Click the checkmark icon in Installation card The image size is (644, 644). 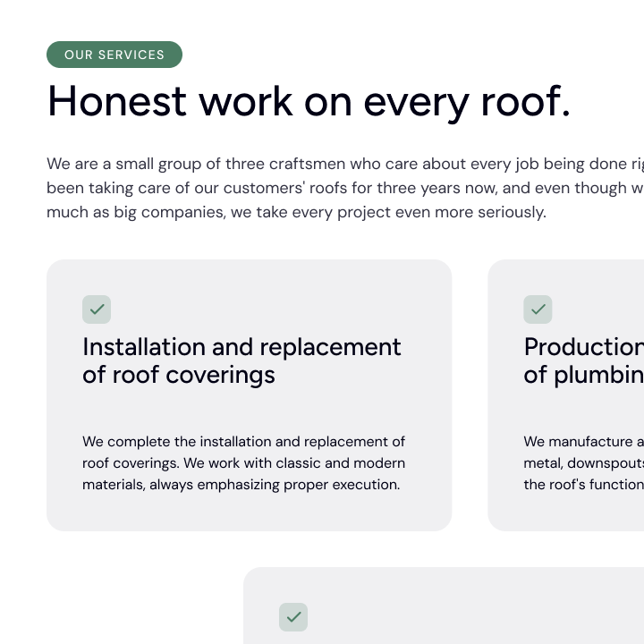[97, 309]
